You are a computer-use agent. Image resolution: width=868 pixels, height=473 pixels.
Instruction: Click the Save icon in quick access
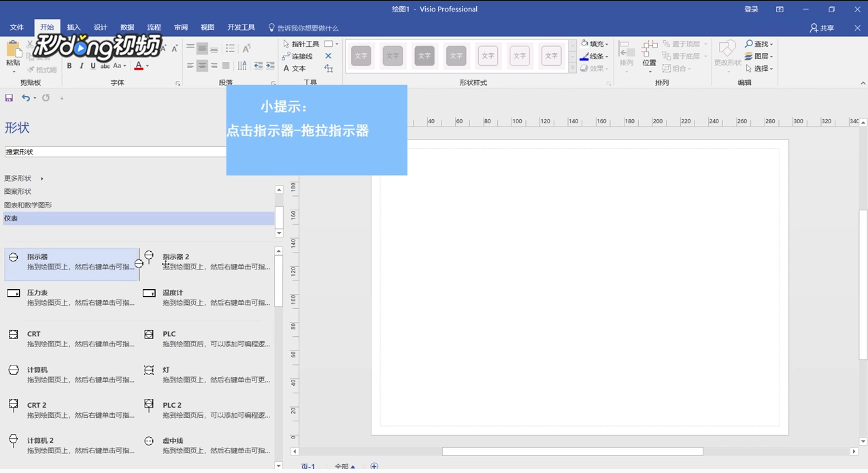pyautogui.click(x=9, y=98)
